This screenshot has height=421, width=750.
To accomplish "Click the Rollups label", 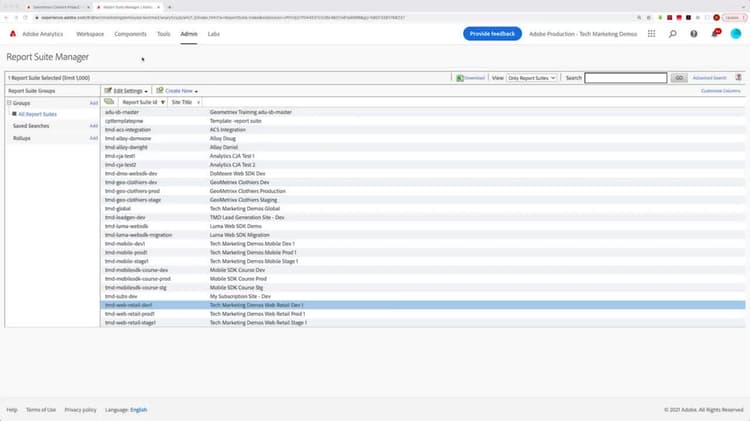I will [22, 138].
